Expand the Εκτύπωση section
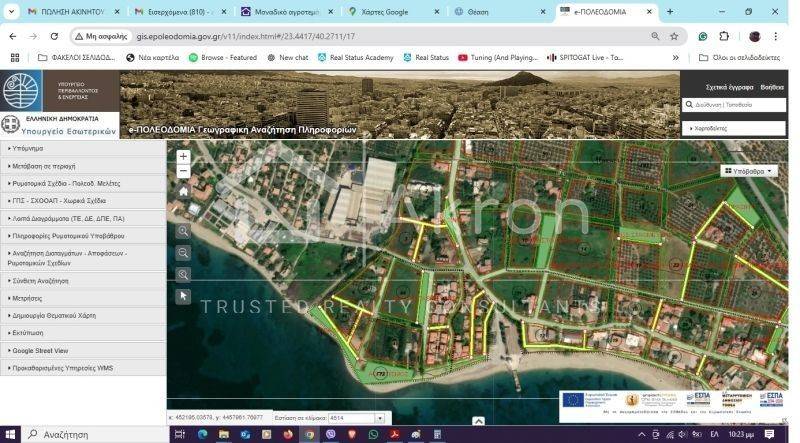The height and width of the screenshot is (443, 800). pos(30,332)
